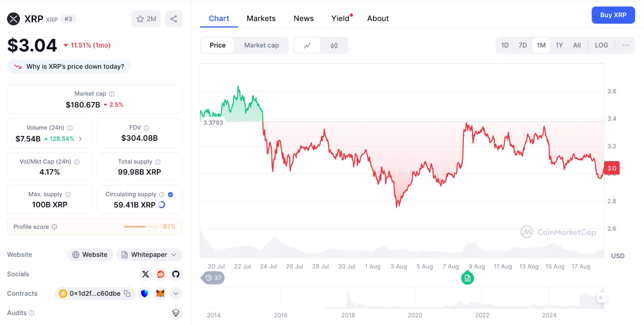Switch to the Markets tab
Image resolution: width=644 pixels, height=325 pixels.
pos(261,18)
